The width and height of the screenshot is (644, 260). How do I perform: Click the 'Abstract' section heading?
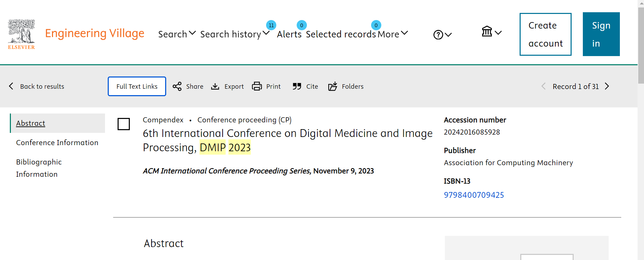[x=163, y=243]
